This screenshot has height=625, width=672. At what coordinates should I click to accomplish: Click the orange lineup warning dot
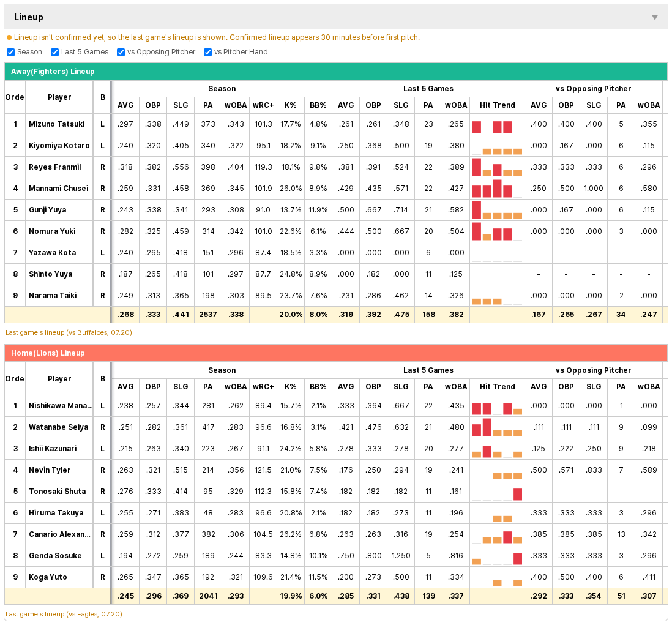[9, 37]
